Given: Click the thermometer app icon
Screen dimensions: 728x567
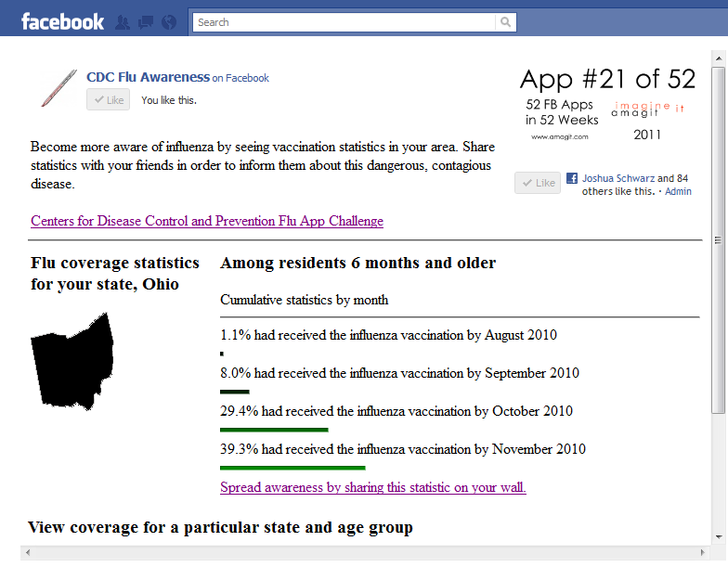Looking at the screenshot, I should pos(59,88).
